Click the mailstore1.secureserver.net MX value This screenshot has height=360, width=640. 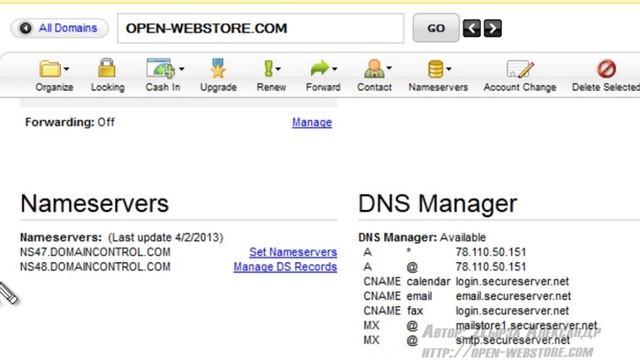click(x=527, y=325)
